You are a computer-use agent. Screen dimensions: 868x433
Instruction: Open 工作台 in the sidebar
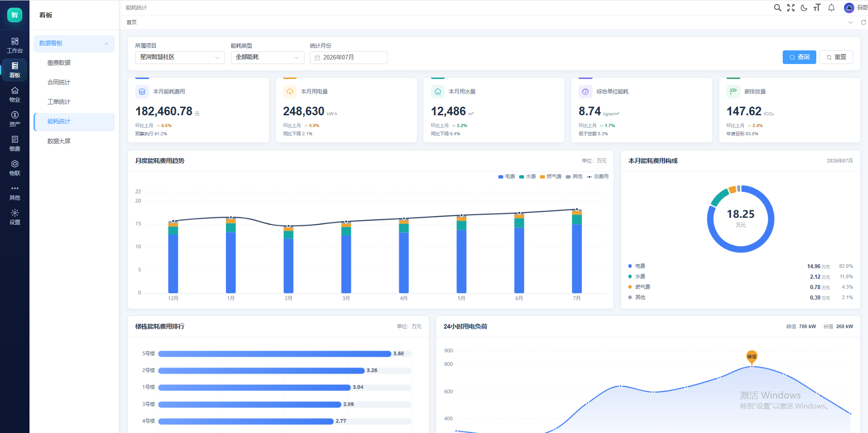pyautogui.click(x=15, y=45)
